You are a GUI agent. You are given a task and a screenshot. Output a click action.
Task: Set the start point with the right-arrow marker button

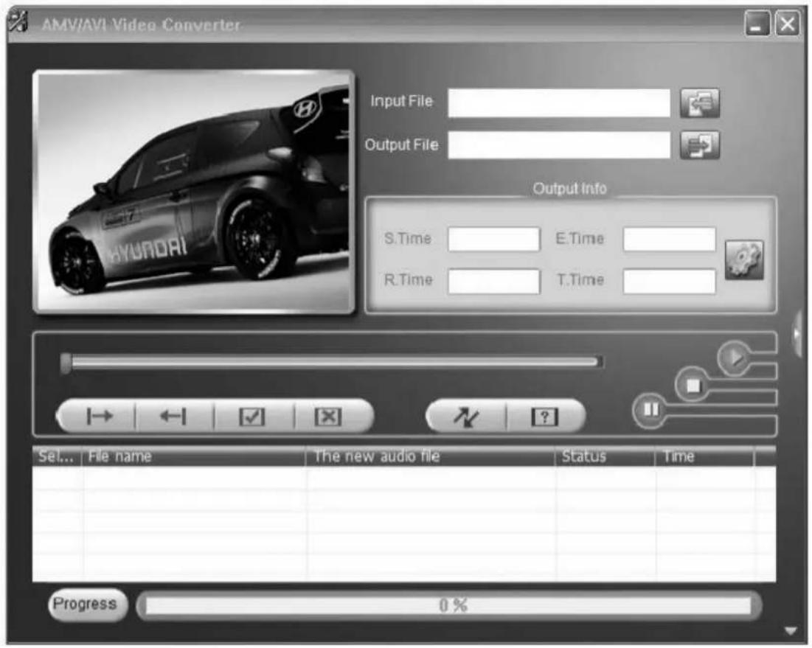click(98, 416)
